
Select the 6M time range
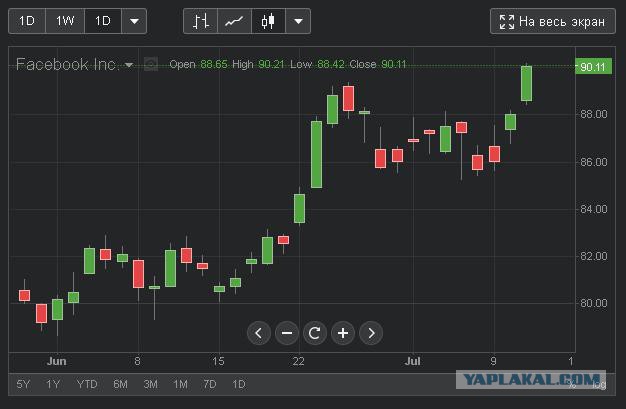tap(120, 384)
